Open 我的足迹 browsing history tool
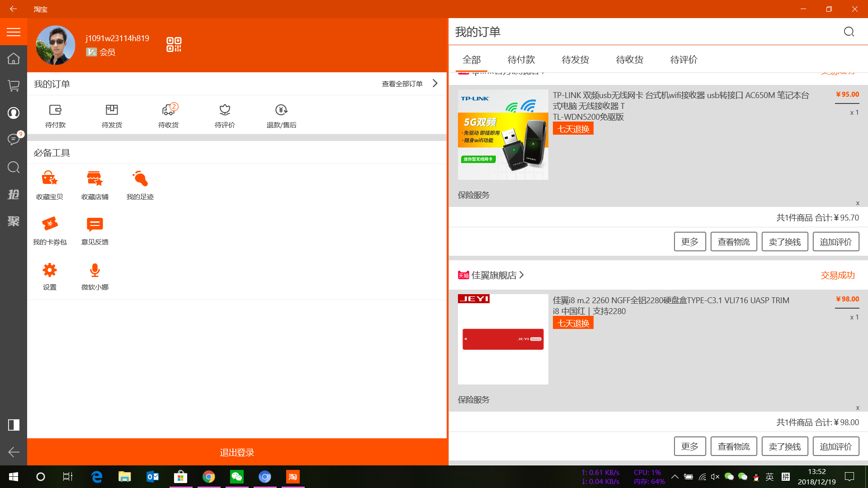868x488 pixels. pyautogui.click(x=140, y=185)
